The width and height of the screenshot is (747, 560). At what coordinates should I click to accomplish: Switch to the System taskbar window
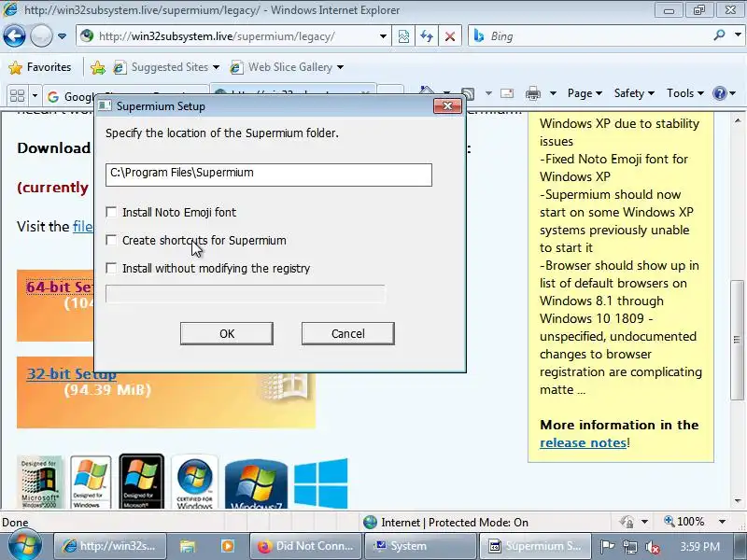[420, 546]
